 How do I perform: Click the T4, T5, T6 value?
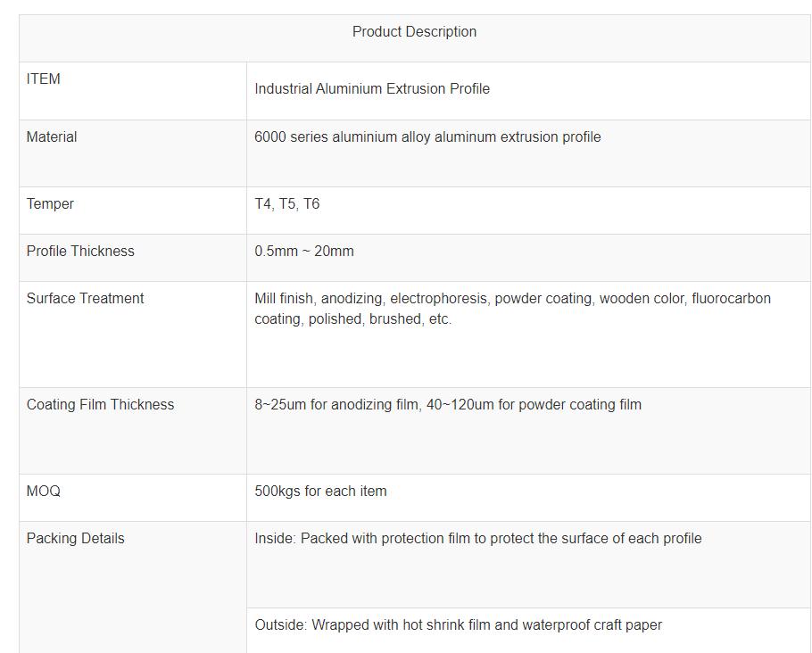click(286, 204)
